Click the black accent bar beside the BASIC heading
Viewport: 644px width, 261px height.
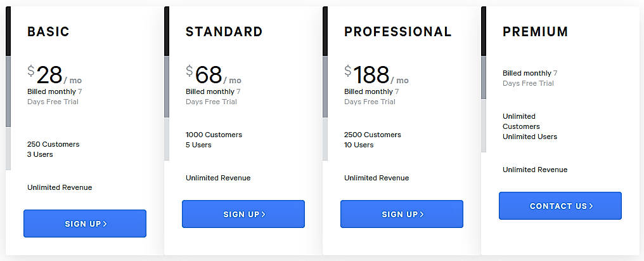tap(8, 32)
